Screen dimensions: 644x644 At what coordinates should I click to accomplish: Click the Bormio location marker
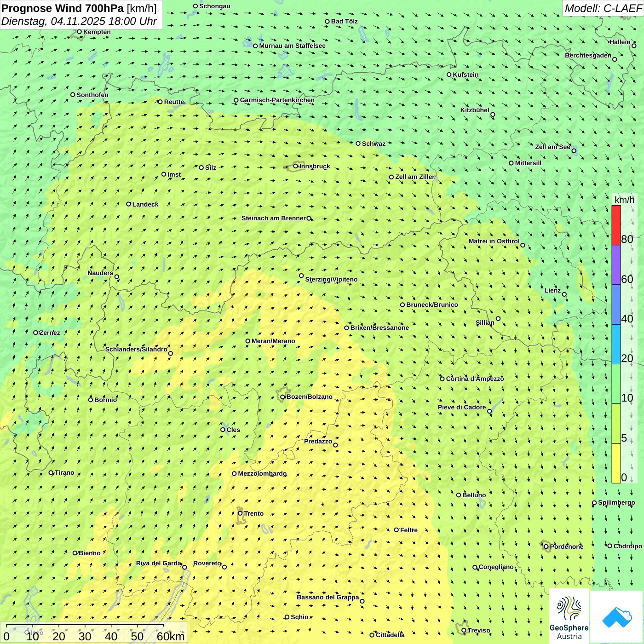click(x=91, y=400)
